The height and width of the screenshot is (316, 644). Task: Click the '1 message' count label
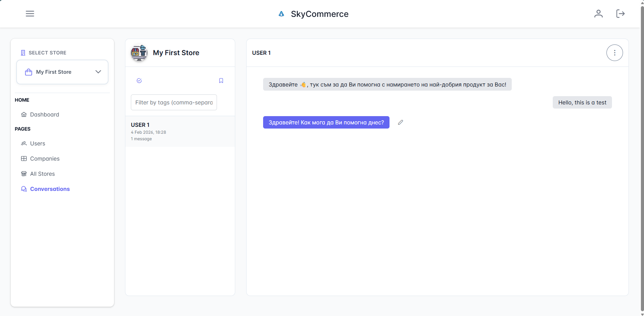(141, 139)
